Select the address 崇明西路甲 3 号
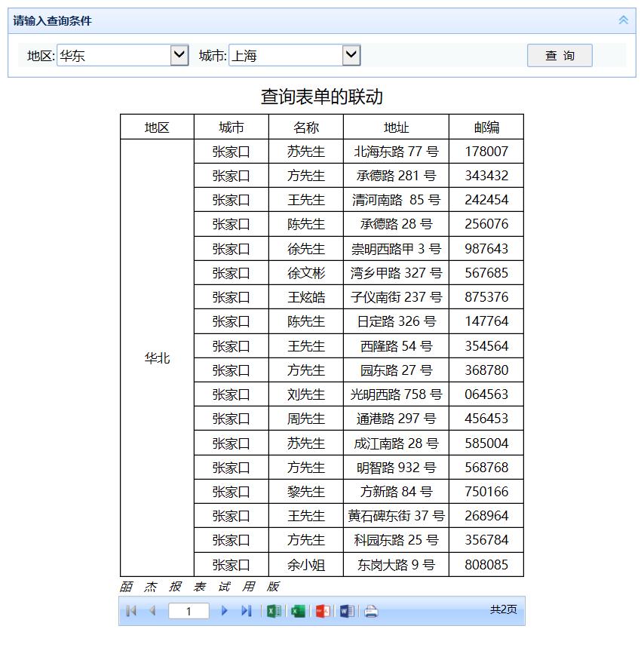This screenshot has width=644, height=672. 396,249
